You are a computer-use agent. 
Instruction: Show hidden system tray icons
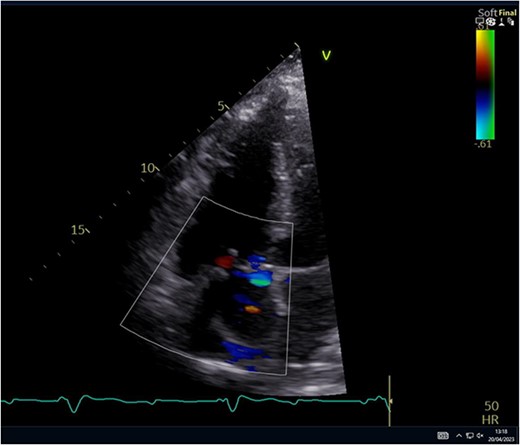pos(459,435)
